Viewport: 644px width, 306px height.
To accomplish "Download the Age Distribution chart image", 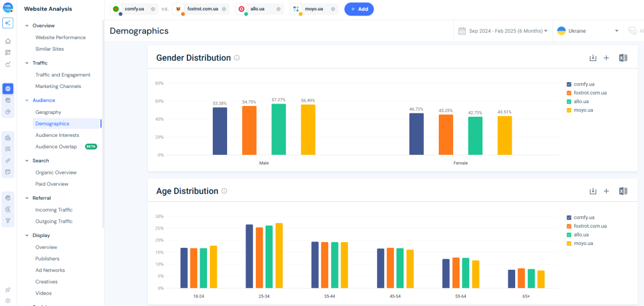I will tap(593, 191).
